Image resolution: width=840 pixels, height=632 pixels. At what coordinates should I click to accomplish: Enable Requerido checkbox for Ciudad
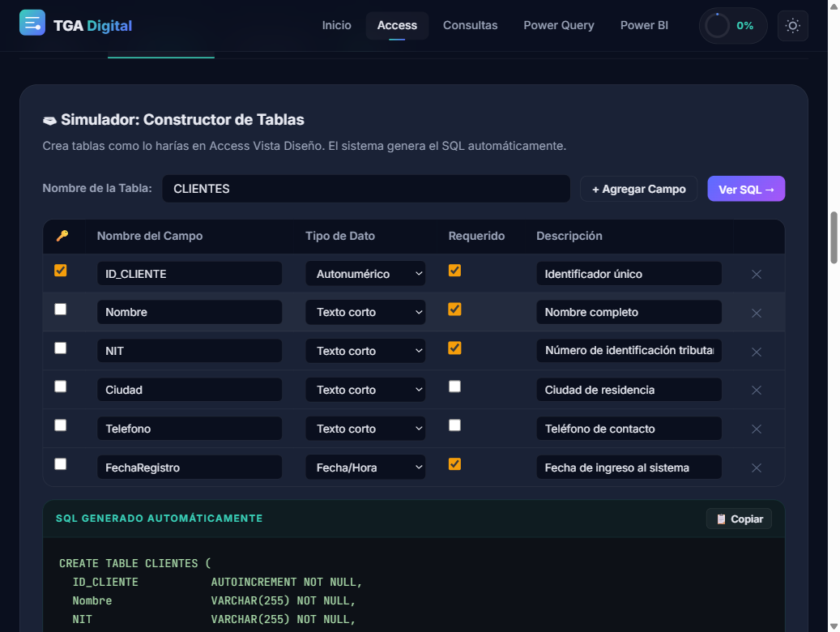point(454,386)
